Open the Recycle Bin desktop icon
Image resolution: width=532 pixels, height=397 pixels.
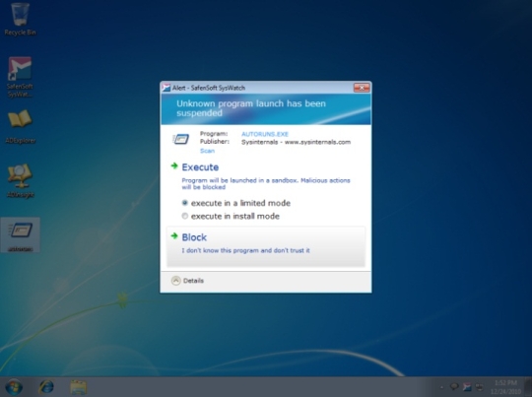point(20,20)
